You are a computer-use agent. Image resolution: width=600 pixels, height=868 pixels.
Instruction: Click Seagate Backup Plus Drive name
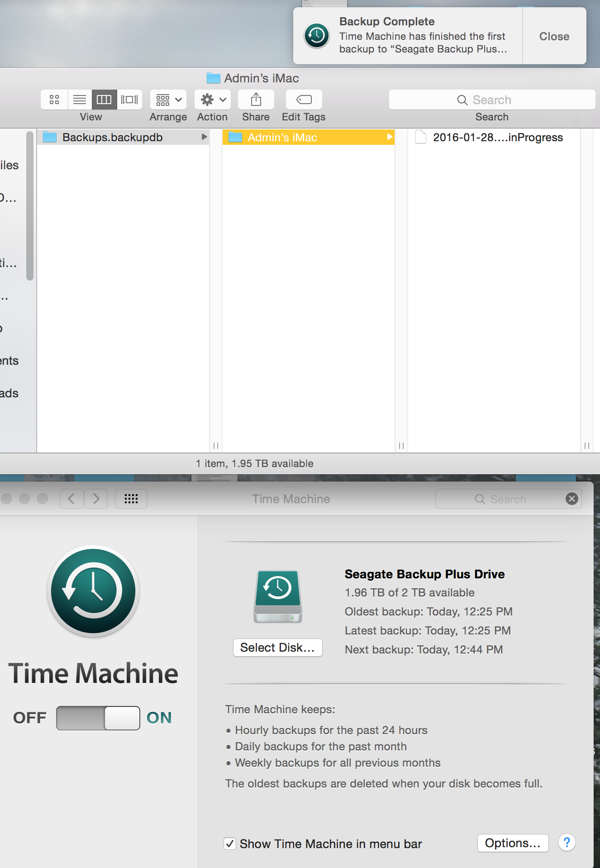[424, 574]
